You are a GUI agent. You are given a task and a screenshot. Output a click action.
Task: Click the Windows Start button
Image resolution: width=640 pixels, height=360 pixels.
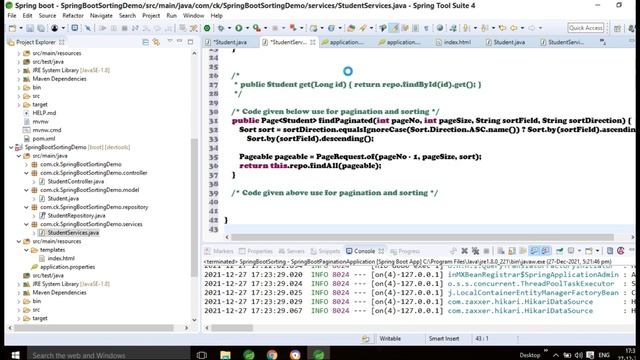(15, 355)
